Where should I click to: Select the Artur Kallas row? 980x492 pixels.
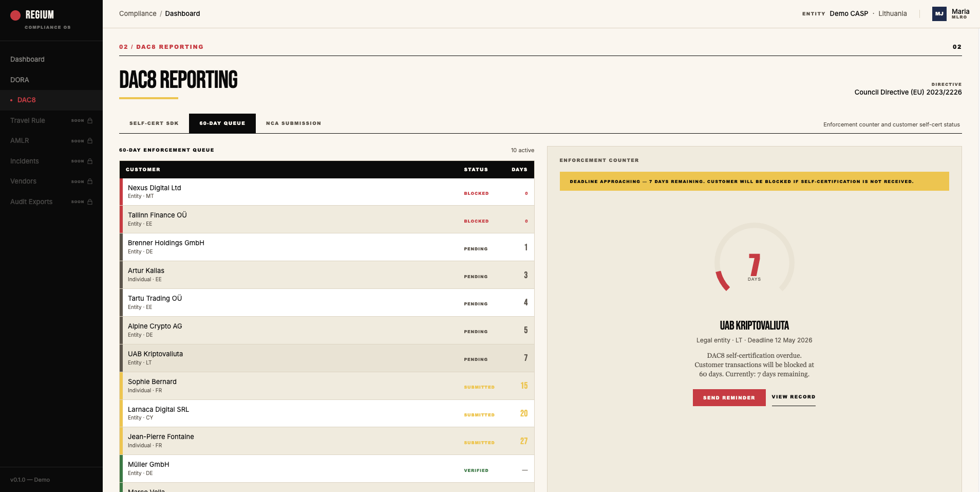point(327,275)
